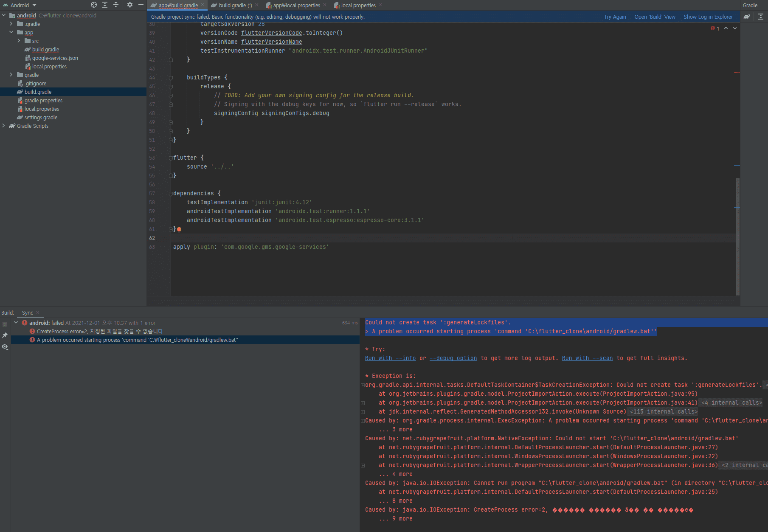Select settings.gradle in project tree
The image size is (768, 532).
[x=41, y=118]
